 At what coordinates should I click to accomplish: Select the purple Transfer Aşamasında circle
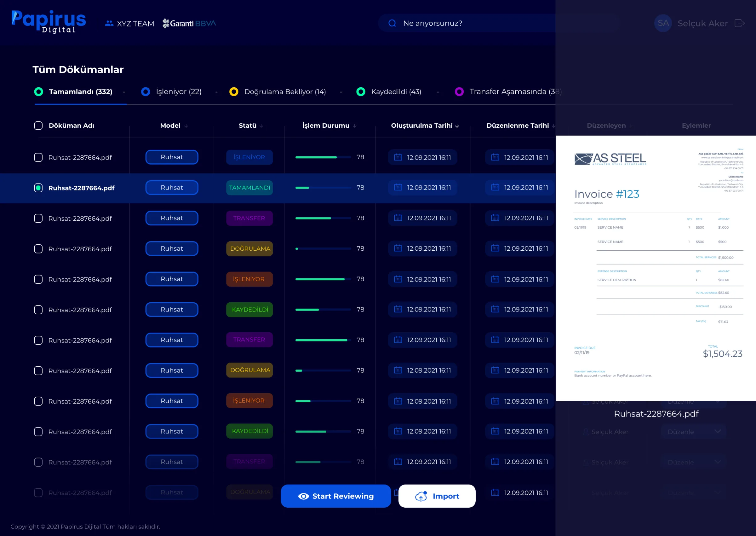click(x=459, y=91)
